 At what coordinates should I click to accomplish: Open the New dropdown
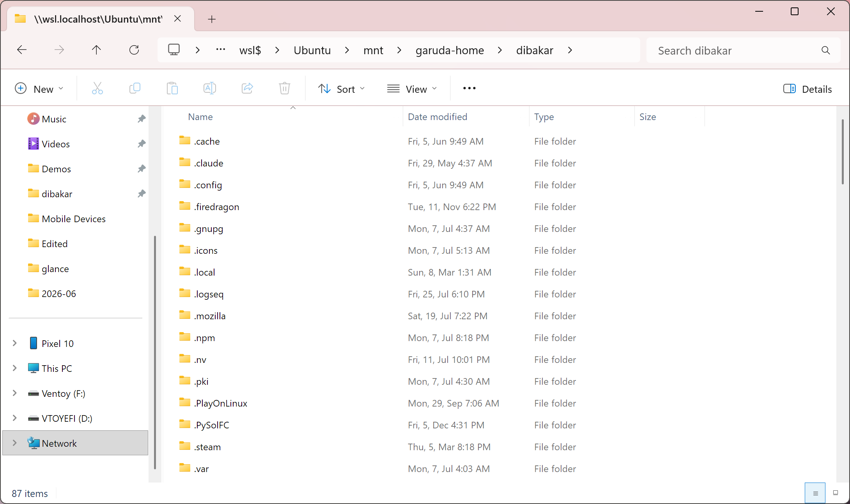click(x=39, y=89)
